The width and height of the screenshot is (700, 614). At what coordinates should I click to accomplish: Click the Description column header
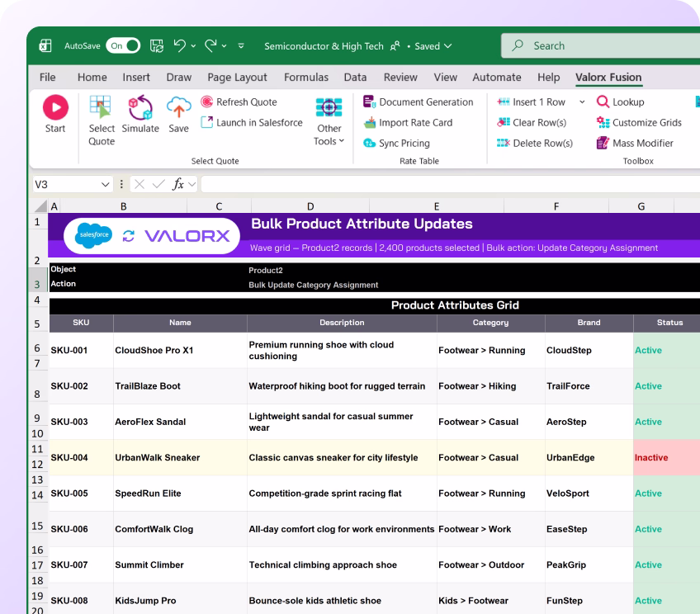tap(342, 323)
